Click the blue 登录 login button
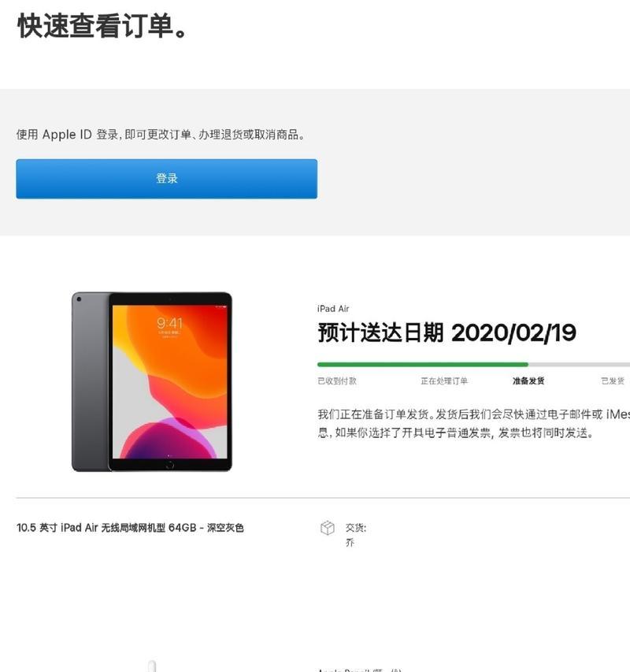Image resolution: width=630 pixels, height=672 pixels. tap(167, 179)
